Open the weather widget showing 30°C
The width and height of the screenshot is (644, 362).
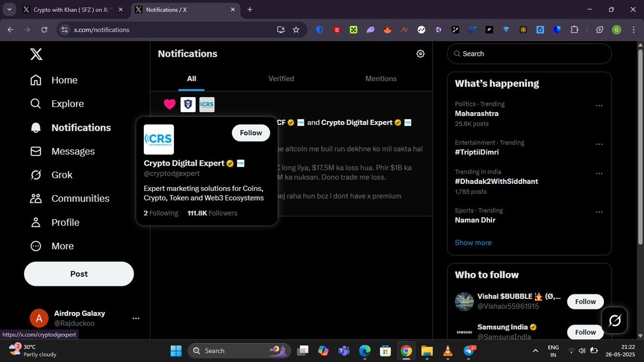pyautogui.click(x=32, y=351)
